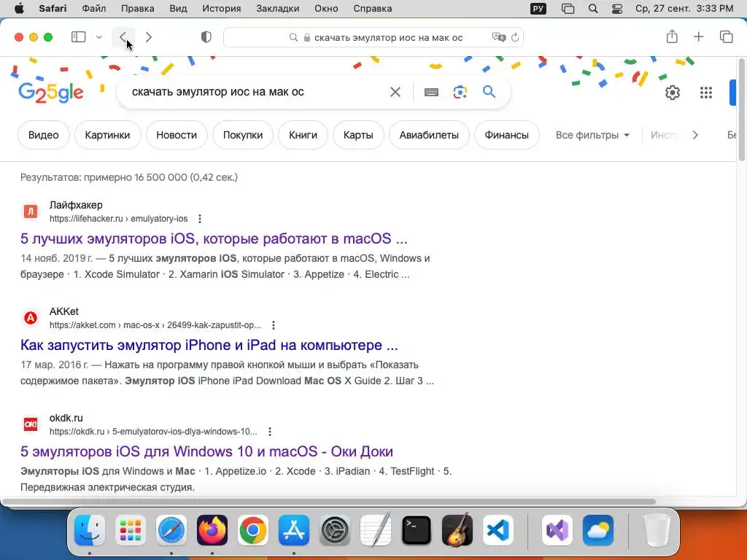Open the Справка menu
This screenshot has height=560, width=747.
(x=373, y=9)
